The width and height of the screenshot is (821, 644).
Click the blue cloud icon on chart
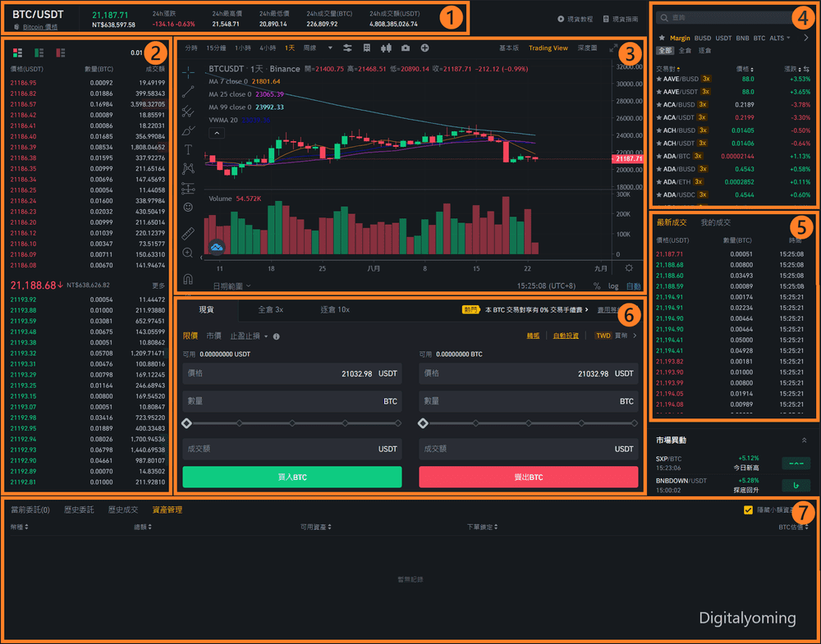pyautogui.click(x=217, y=247)
